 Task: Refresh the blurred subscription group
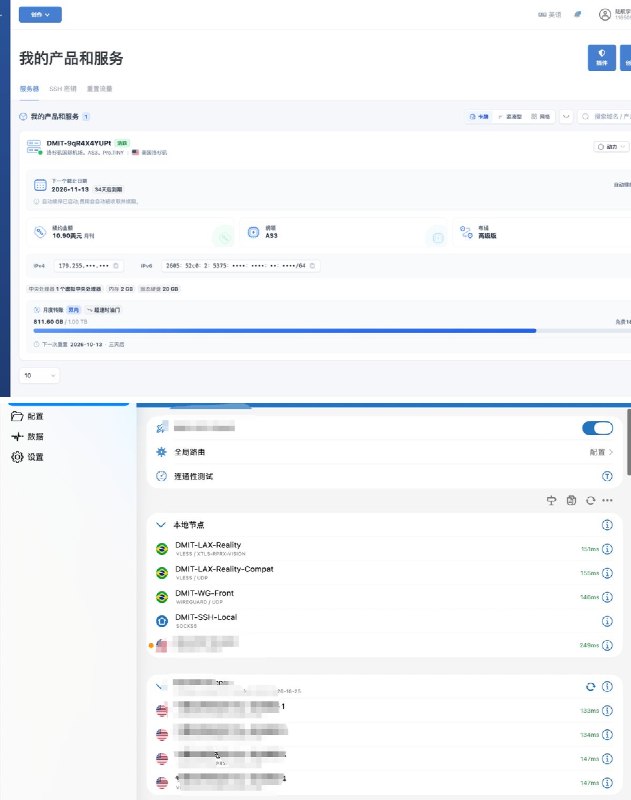click(x=590, y=687)
